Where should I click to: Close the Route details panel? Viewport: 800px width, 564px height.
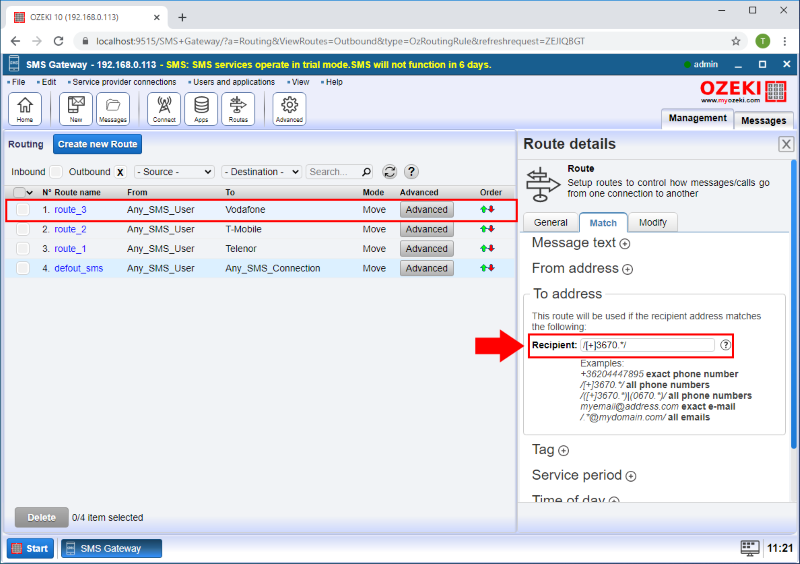(x=786, y=144)
